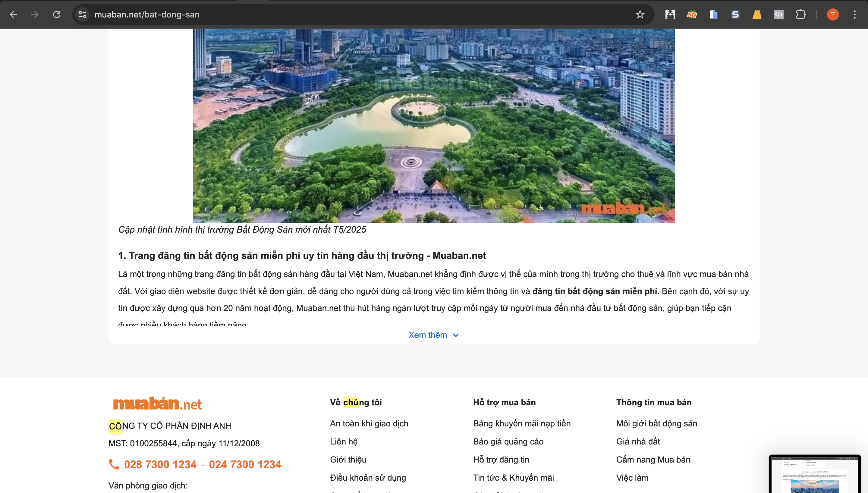Screen dimensions: 868x493
Task: Open Báo giá quảng cáo link
Action: tap(508, 441)
